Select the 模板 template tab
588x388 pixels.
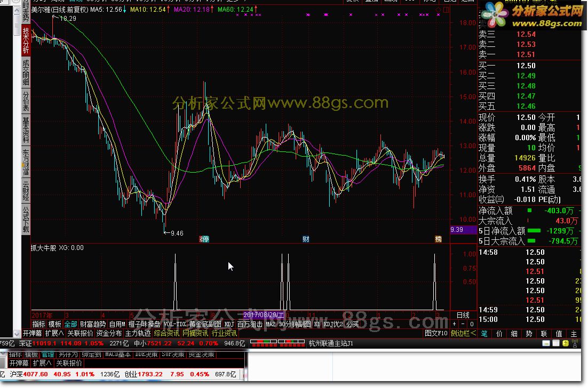(x=55, y=325)
